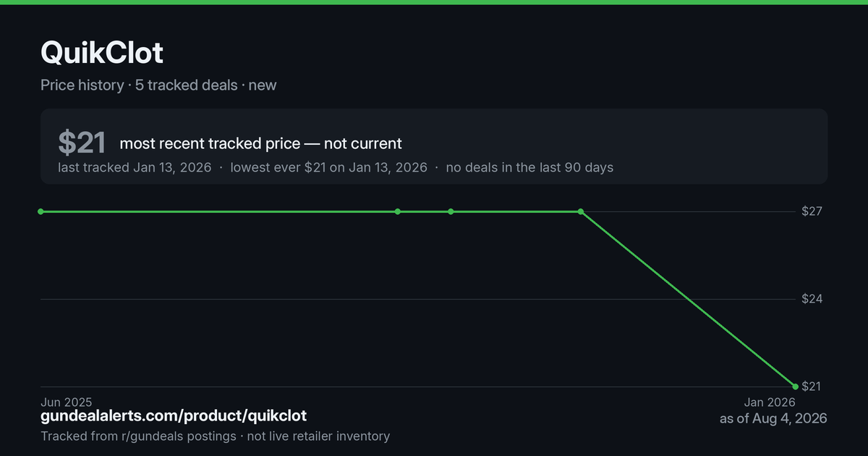Click the final $21 data point
This screenshot has width=868, height=456.
tap(796, 387)
